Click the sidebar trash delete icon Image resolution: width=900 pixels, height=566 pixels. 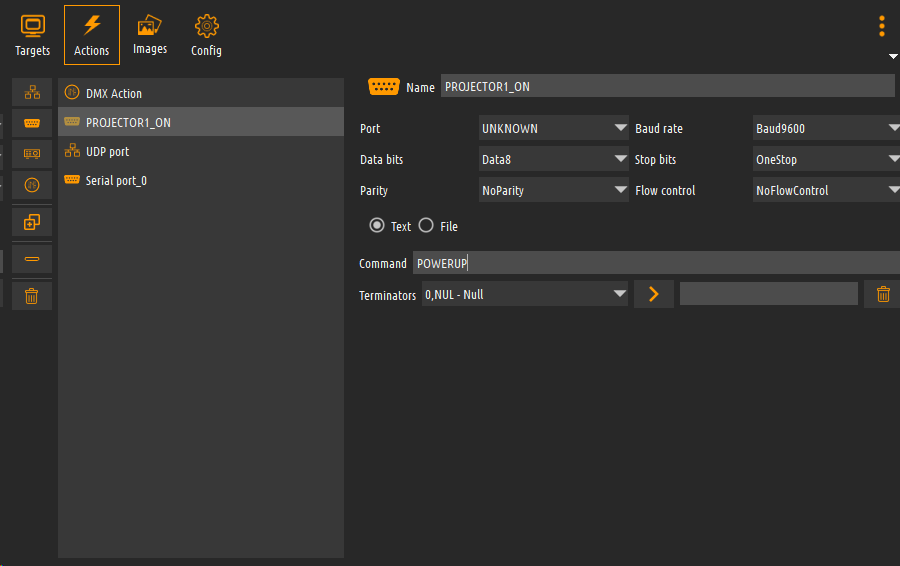(32, 296)
